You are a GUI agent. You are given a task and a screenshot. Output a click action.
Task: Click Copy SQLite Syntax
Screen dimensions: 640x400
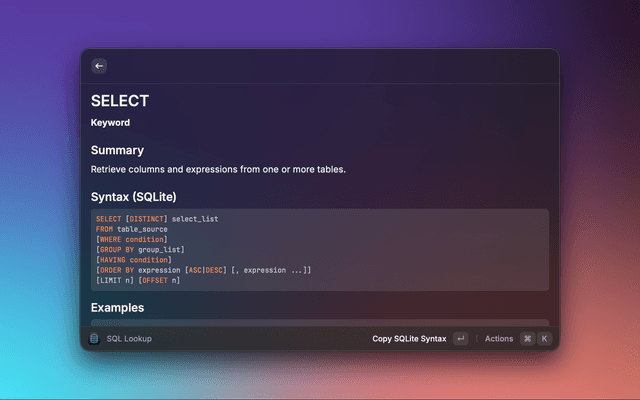409,339
